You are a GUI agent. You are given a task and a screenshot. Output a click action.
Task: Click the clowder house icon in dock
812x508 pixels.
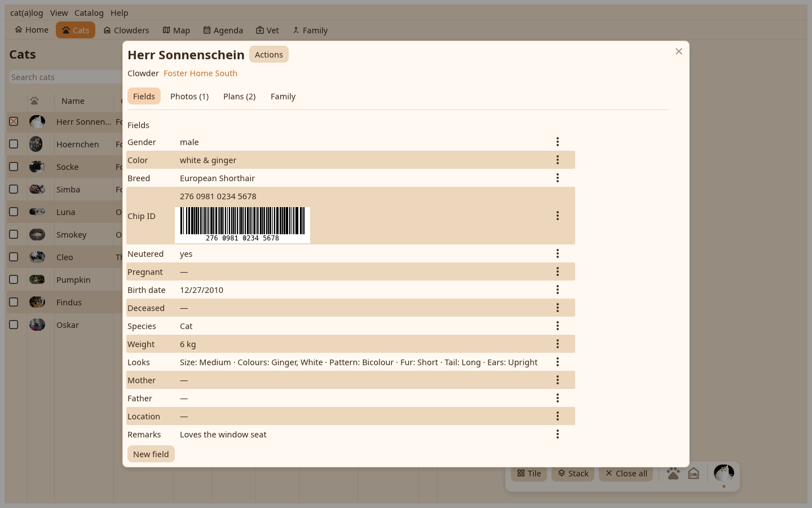click(x=694, y=474)
